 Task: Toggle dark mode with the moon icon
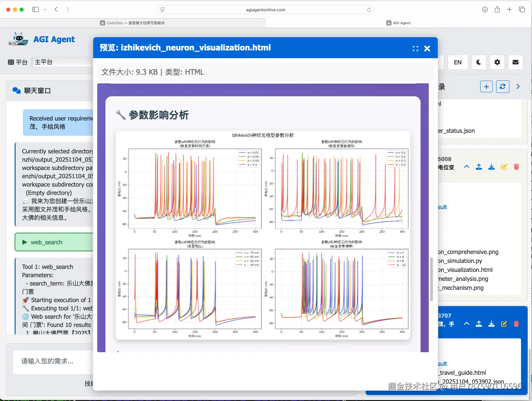point(479,62)
